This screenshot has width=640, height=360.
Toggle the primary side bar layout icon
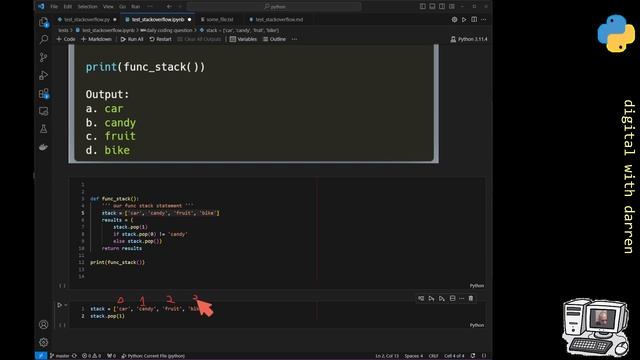point(422,7)
